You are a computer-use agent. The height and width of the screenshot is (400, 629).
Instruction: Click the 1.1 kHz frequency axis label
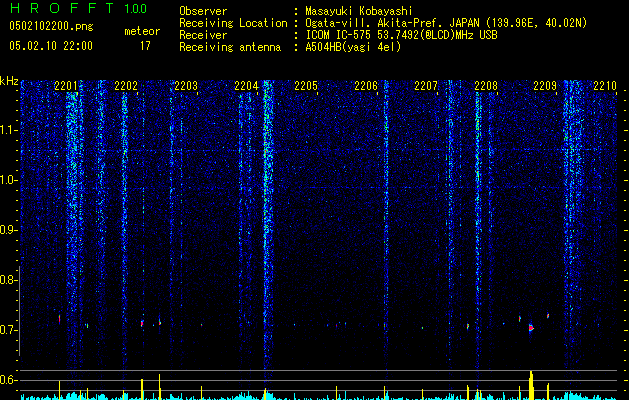tap(8, 130)
